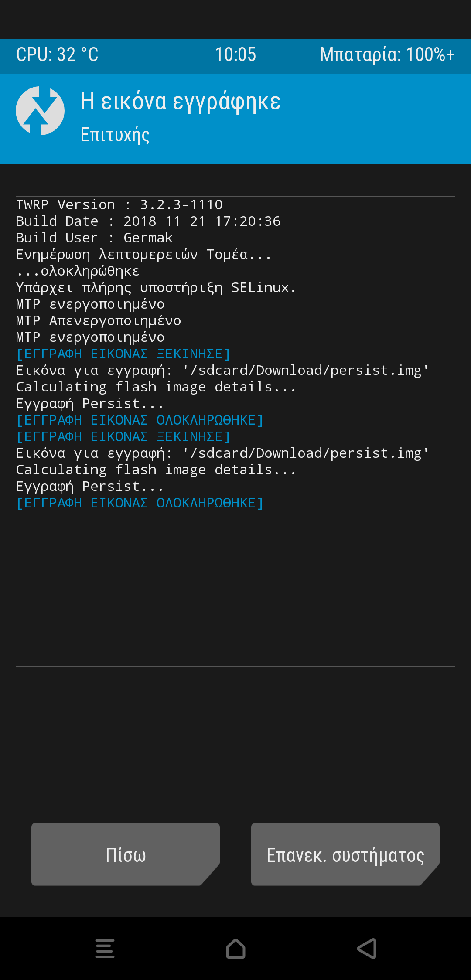Viewport: 471px width, 980px height.
Task: Click the Πίσω button
Action: [x=126, y=854]
